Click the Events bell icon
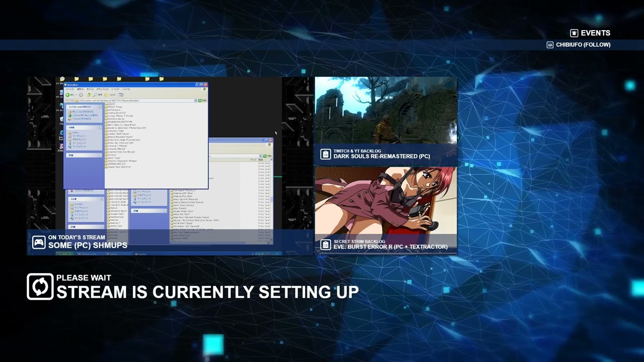The image size is (644, 362). (x=574, y=33)
